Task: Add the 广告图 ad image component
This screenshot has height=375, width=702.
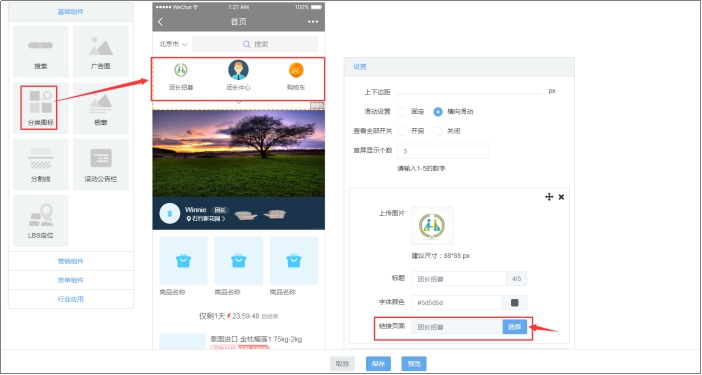Action: pyautogui.click(x=101, y=52)
